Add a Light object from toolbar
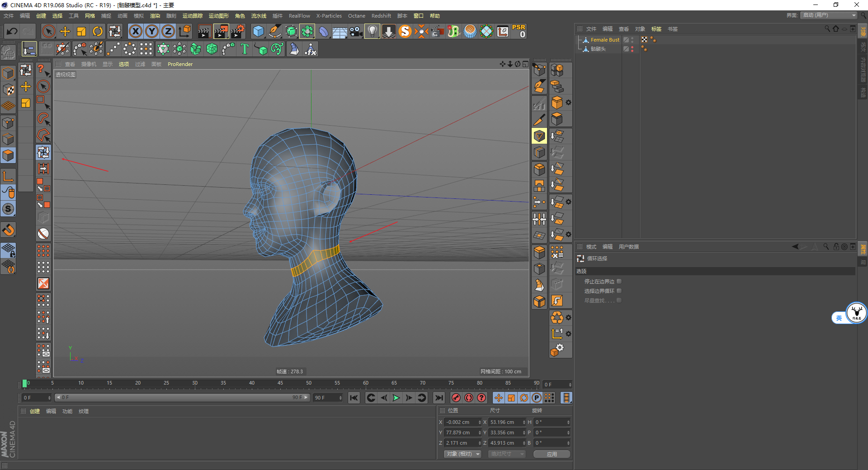 coord(372,31)
